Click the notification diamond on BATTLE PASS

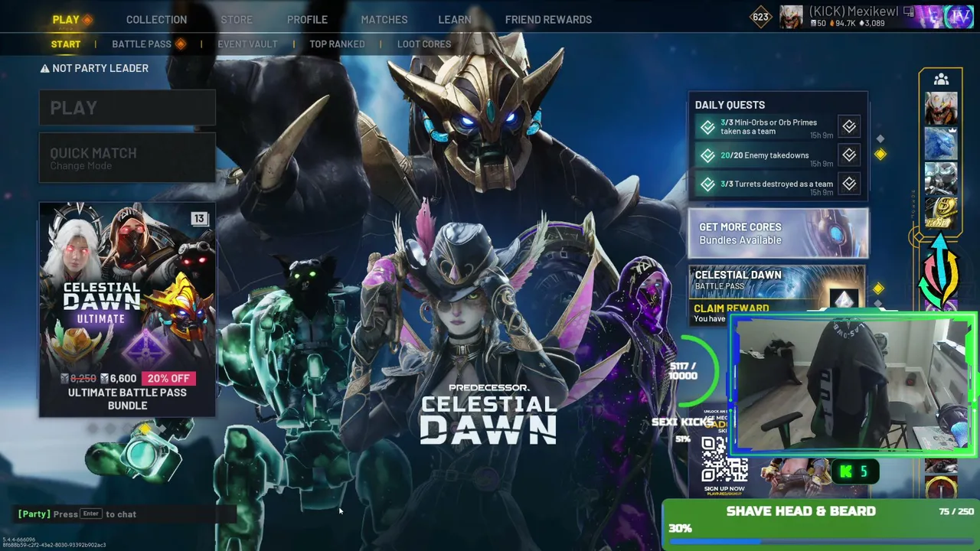[181, 44]
